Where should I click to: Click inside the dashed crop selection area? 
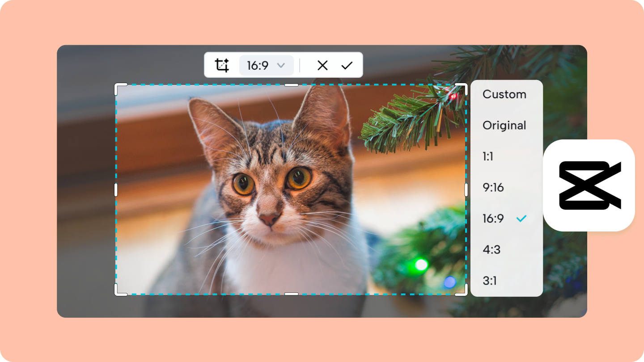tap(291, 188)
